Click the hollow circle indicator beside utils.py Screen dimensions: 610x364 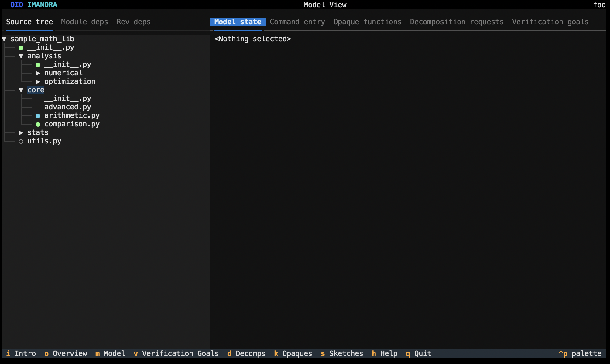21,141
